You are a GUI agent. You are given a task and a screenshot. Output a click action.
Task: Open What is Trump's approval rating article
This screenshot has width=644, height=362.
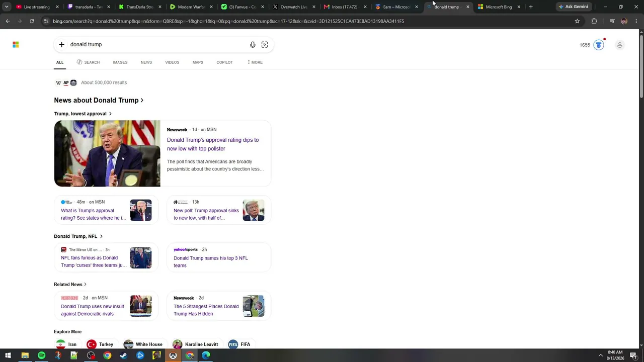[x=94, y=214]
